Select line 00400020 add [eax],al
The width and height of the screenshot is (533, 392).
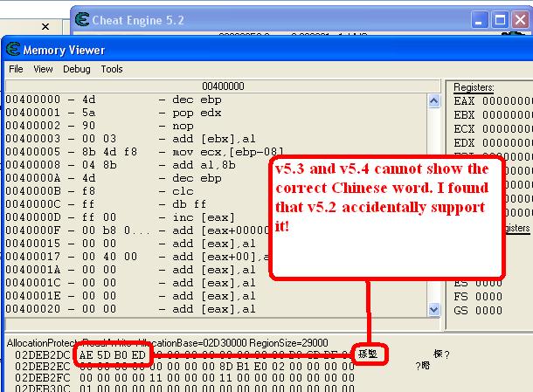pyautogui.click(x=216, y=309)
